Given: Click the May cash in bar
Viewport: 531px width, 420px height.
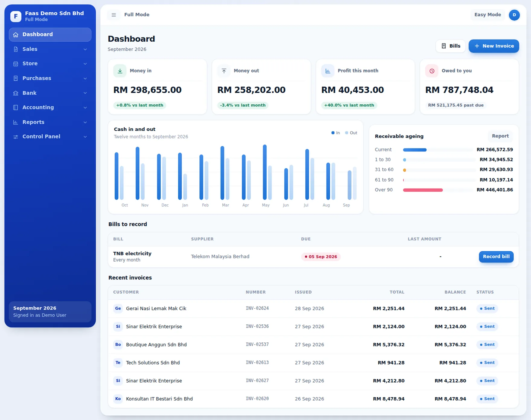Looking at the screenshot, I should click(x=265, y=172).
